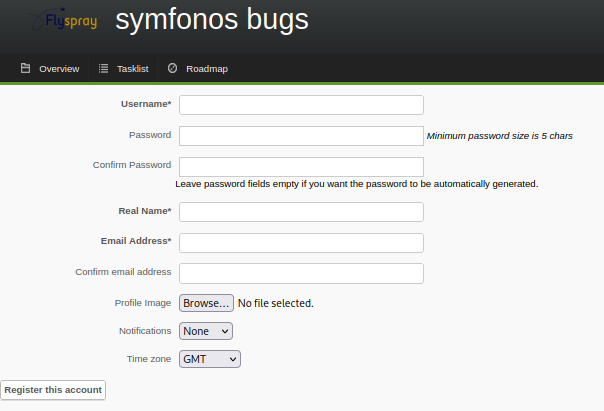Expand the Time zone GMT dropdown
This screenshot has height=411, width=604.
click(210, 359)
